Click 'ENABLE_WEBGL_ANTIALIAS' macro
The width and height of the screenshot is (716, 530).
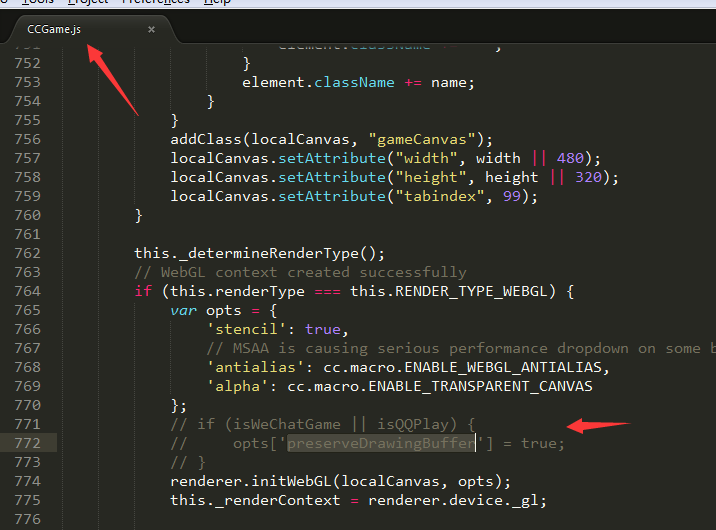pos(503,367)
